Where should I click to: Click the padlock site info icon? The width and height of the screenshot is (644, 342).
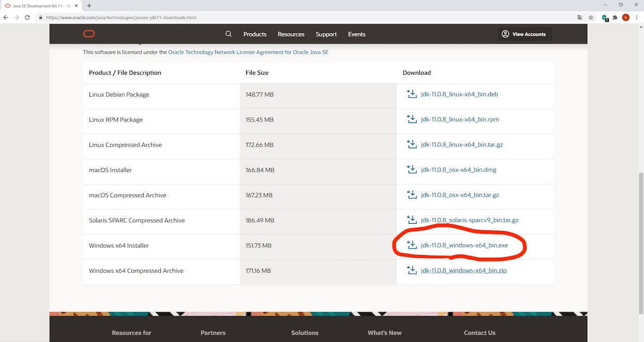pyautogui.click(x=40, y=17)
